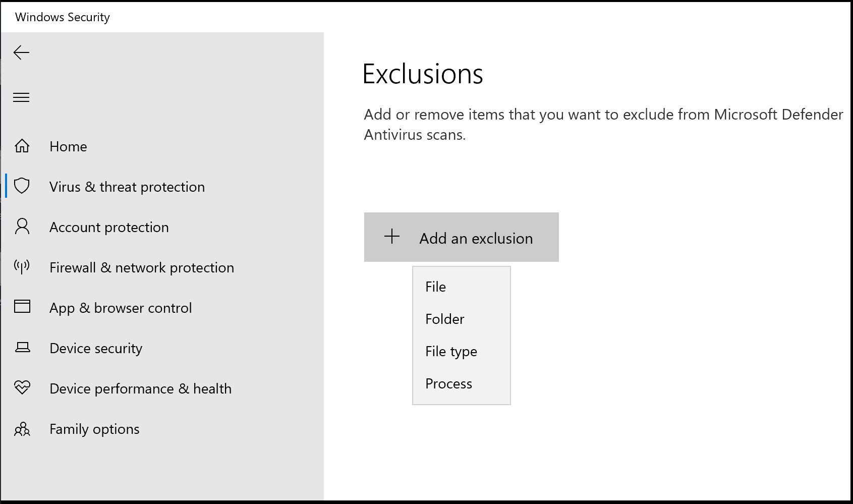
Task: Expand the Add an exclusion dropdown
Action: click(x=461, y=237)
